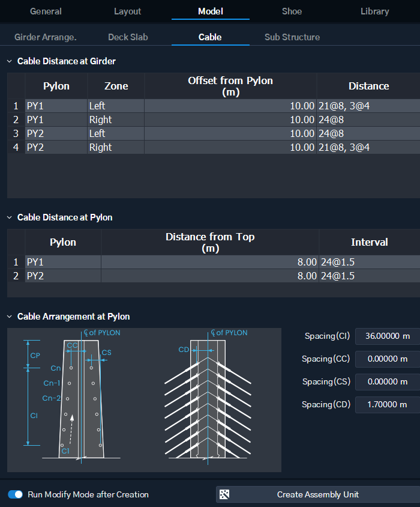
Task: Click the Offset from Pylon column header
Action: click(x=230, y=86)
